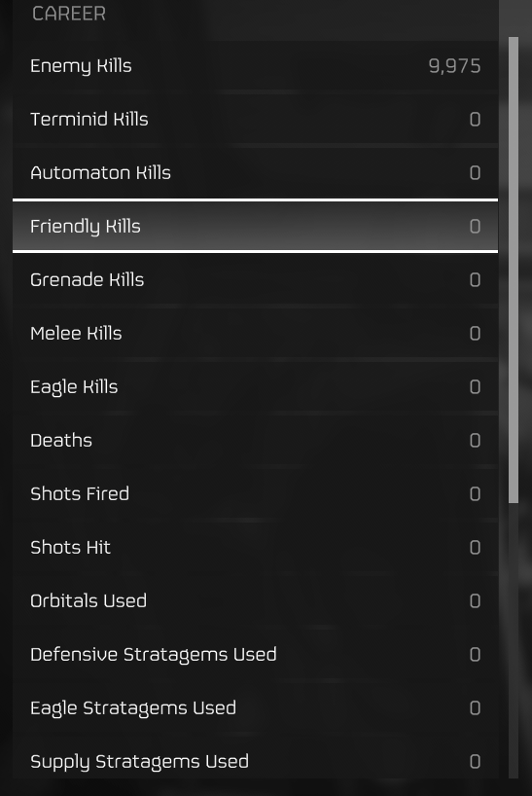
Task: Select the Eagle Stratagems Used row
Action: 255,708
